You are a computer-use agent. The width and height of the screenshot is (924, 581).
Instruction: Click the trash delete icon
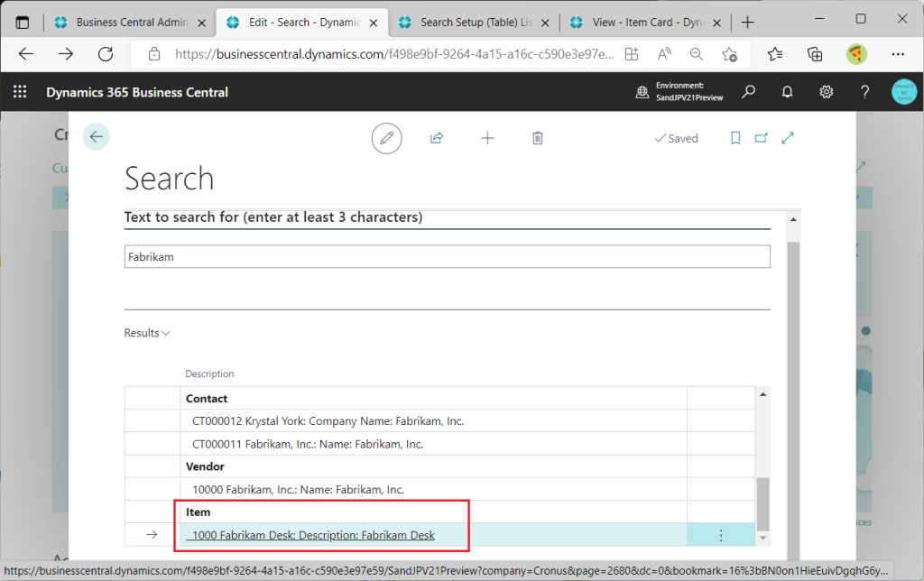(538, 138)
